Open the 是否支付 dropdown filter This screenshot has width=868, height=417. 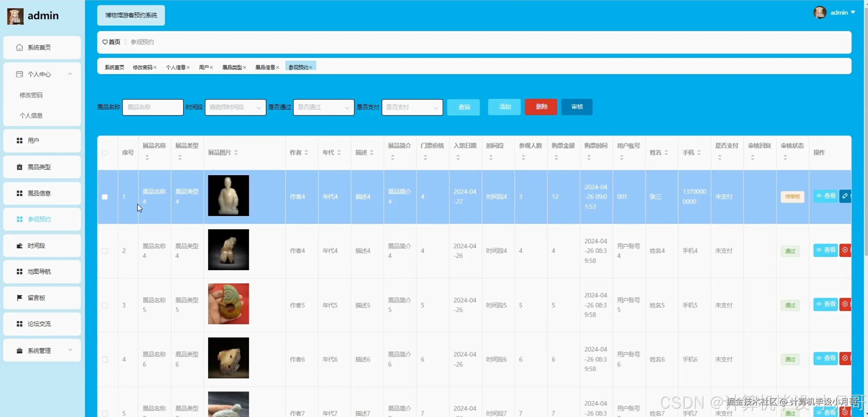pos(412,107)
